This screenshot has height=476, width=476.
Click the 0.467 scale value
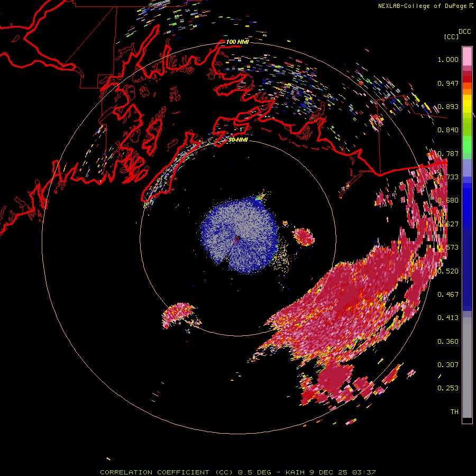point(448,294)
